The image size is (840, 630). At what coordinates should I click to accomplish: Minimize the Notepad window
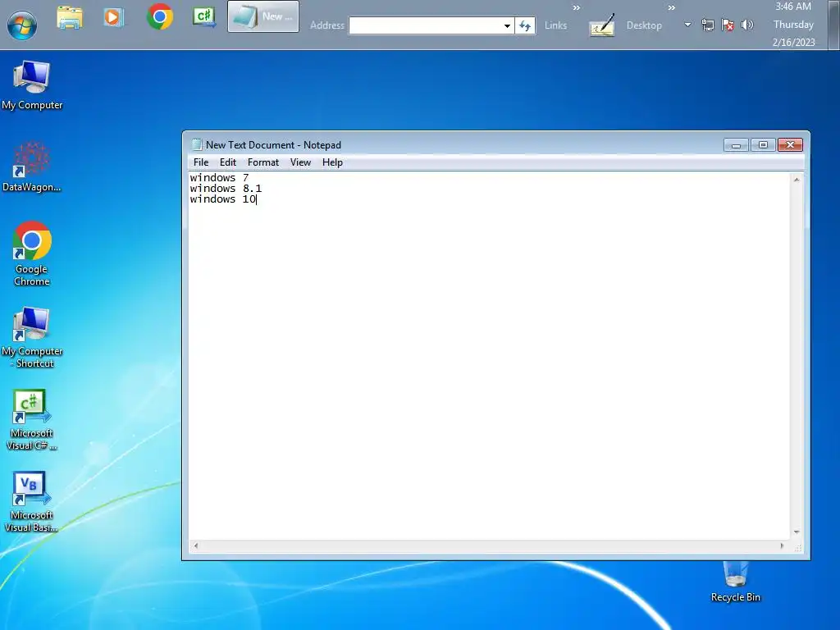click(736, 145)
